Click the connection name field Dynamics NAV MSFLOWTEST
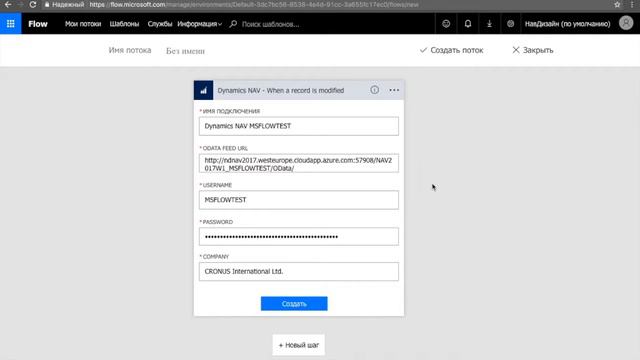Screen dimensions: 640x360 pyautogui.click(x=299, y=126)
